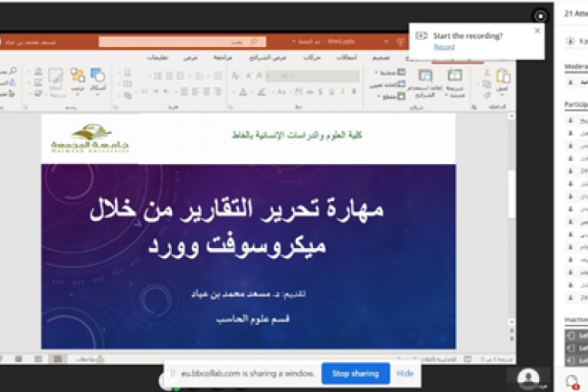Click the Arrange (ترتيب) icon

(x=78, y=75)
